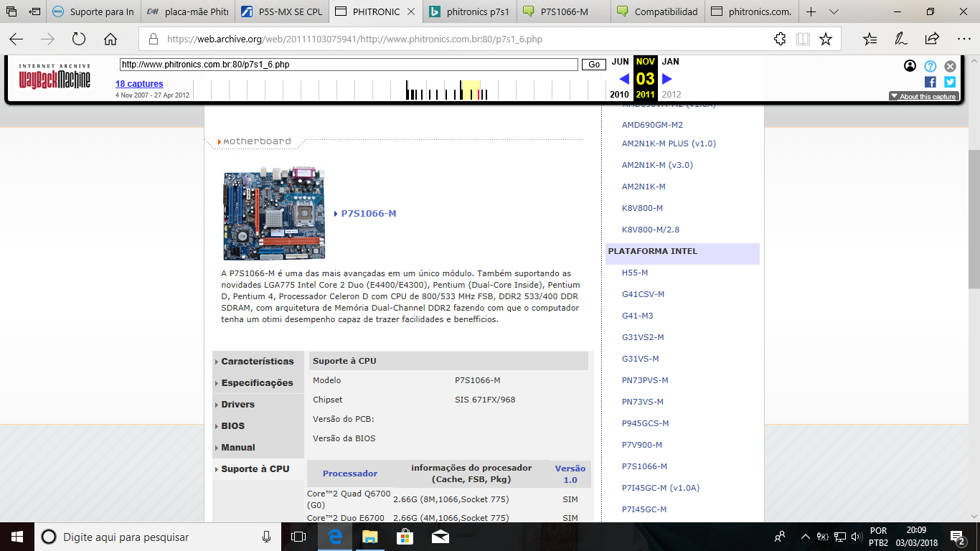Switch to Compatibilidad tab

click(x=658, y=12)
